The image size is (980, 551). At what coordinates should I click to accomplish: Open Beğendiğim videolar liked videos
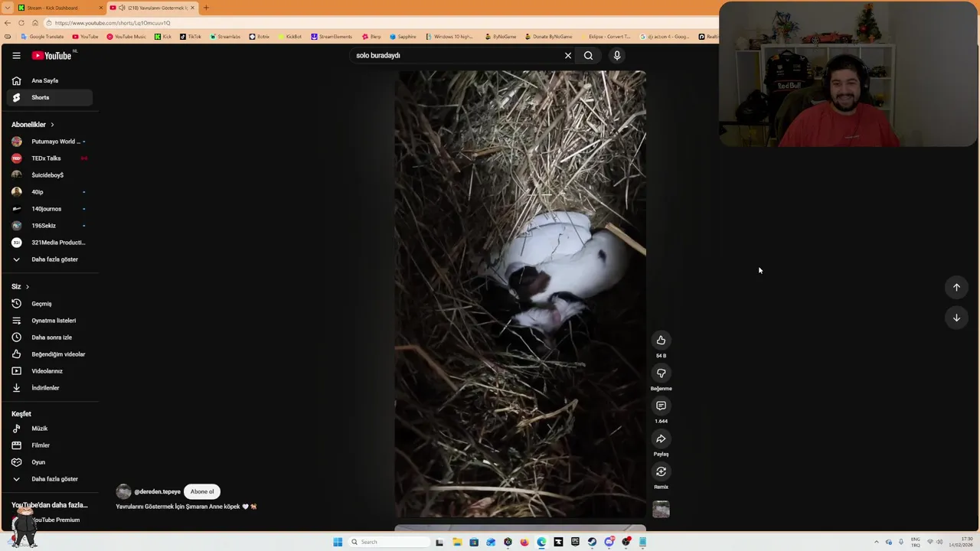pyautogui.click(x=49, y=354)
